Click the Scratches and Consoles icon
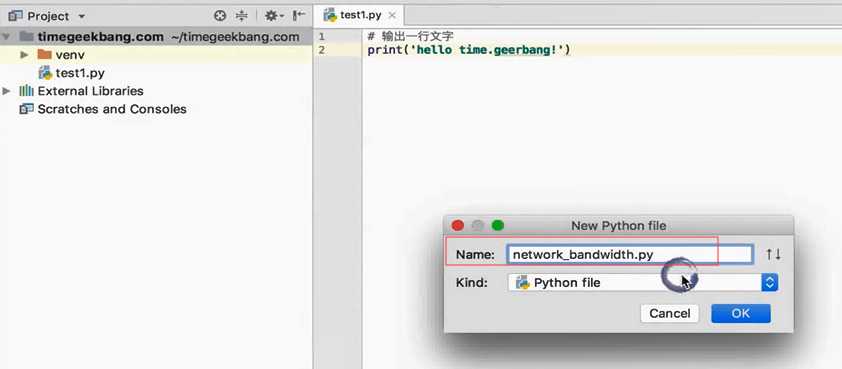This screenshot has width=842, height=369. tap(26, 109)
